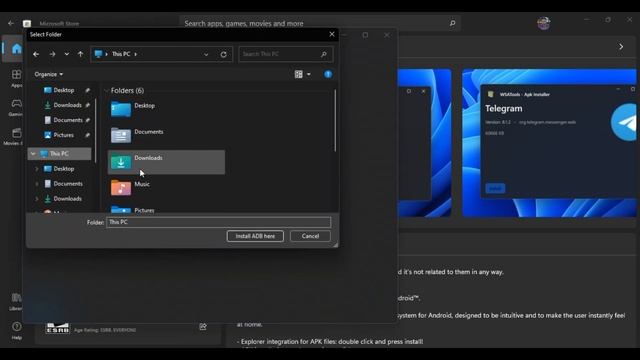Viewport: 640px width, 360px height.
Task: Open recent locations dropdown arrow
Action: pos(67,54)
